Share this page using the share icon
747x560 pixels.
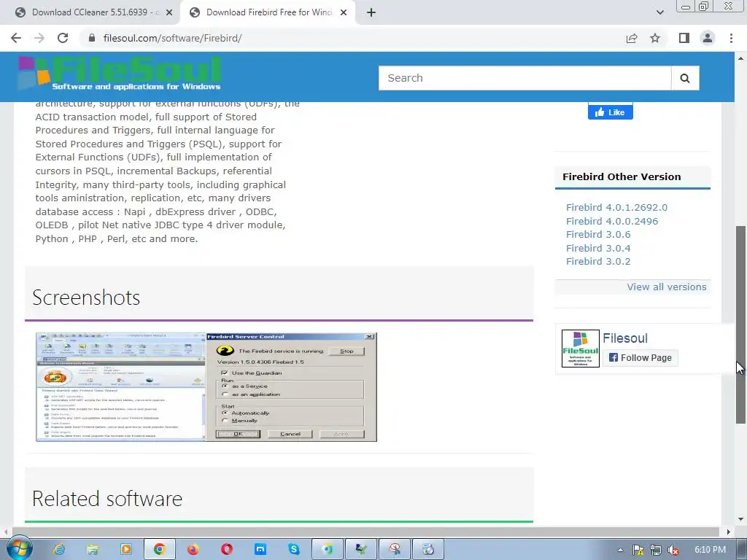[x=632, y=38]
